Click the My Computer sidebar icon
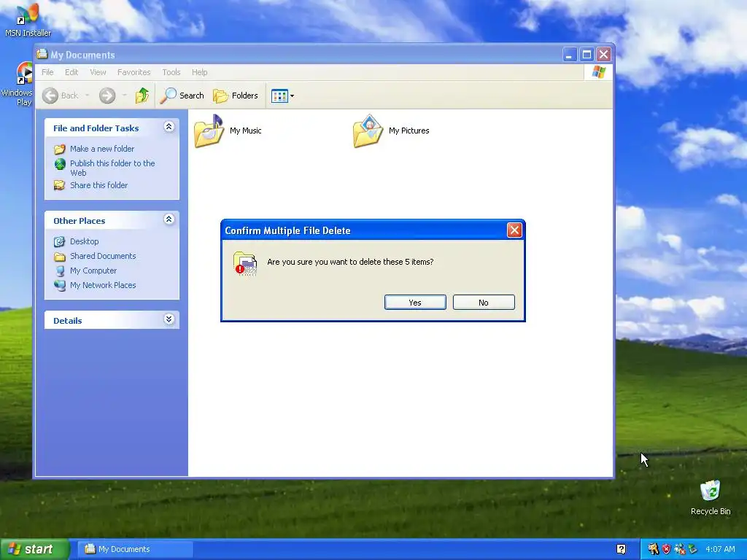This screenshot has width=747, height=560. (60, 271)
